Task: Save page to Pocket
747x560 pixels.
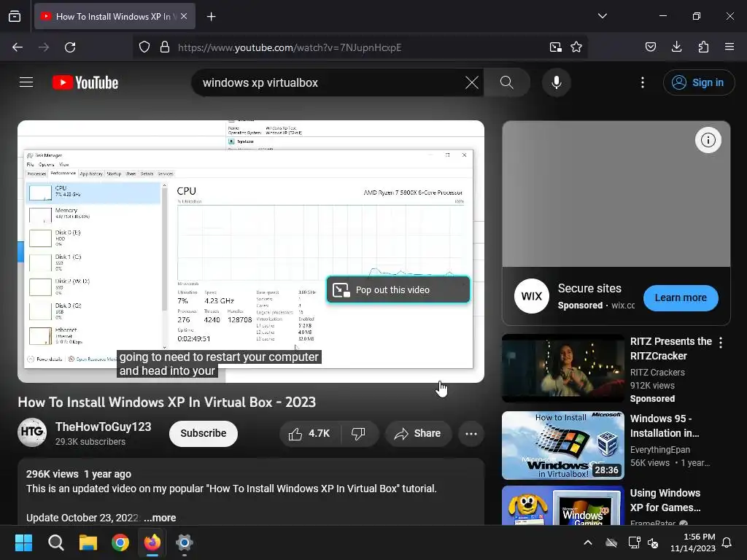Action: [x=650, y=47]
